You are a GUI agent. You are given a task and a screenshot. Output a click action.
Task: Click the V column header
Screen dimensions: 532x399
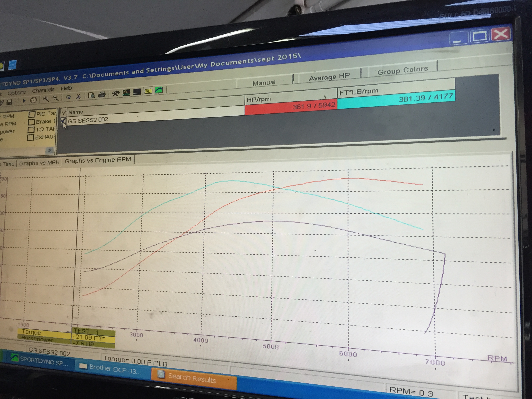tap(64, 112)
